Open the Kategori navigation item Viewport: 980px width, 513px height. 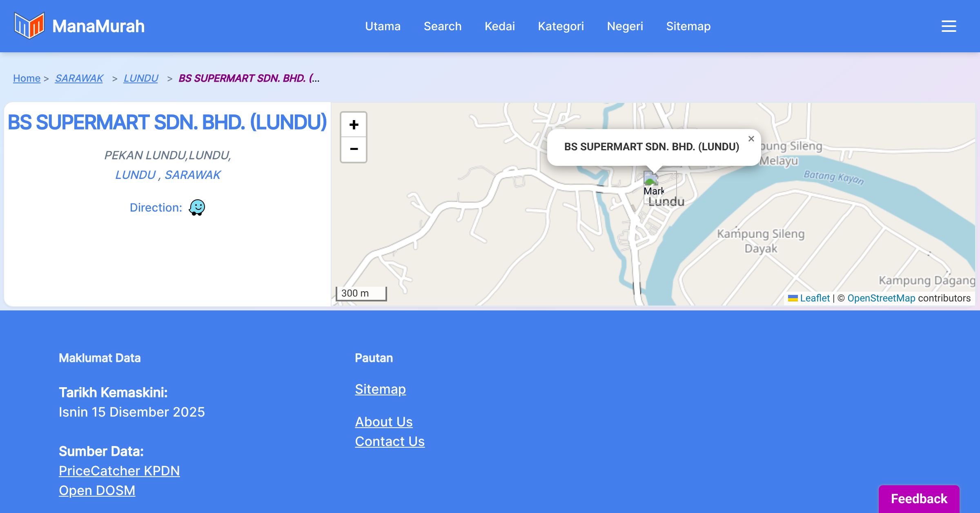(561, 26)
